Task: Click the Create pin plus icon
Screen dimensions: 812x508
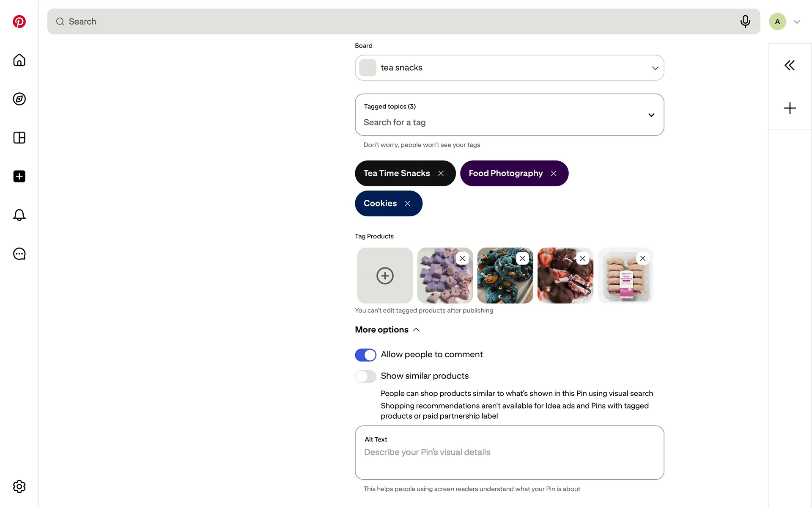Action: [x=19, y=177]
